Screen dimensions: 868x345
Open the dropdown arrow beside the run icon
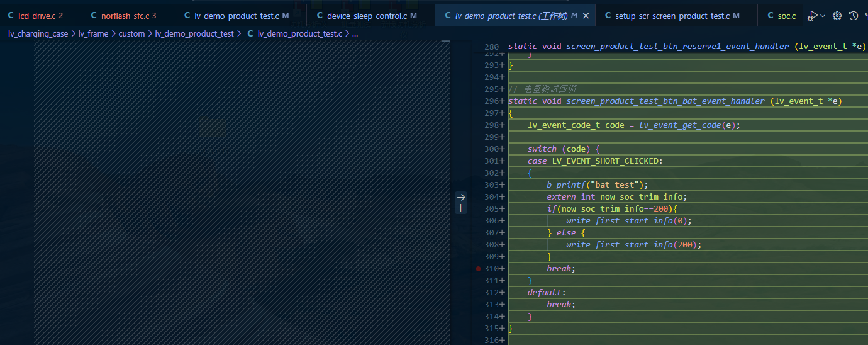(x=823, y=16)
